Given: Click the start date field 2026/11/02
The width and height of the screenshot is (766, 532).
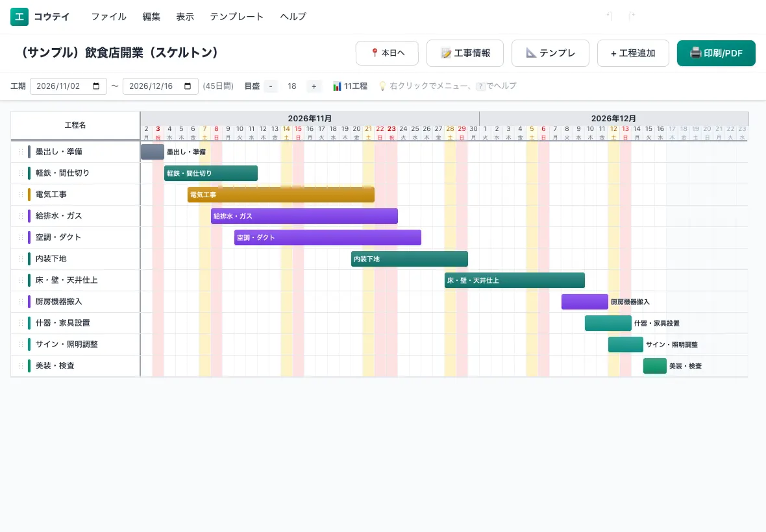Looking at the screenshot, I should [x=68, y=86].
